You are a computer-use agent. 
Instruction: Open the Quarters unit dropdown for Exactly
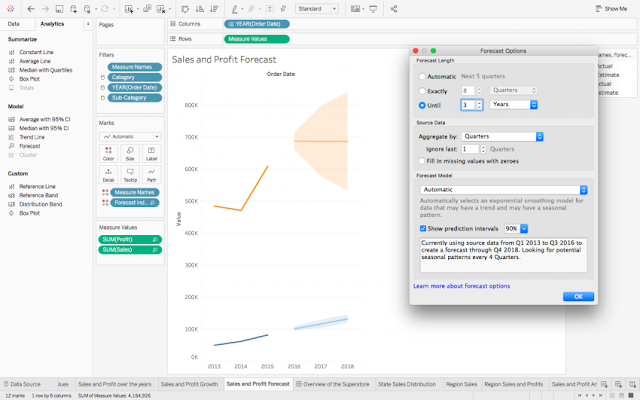513,90
